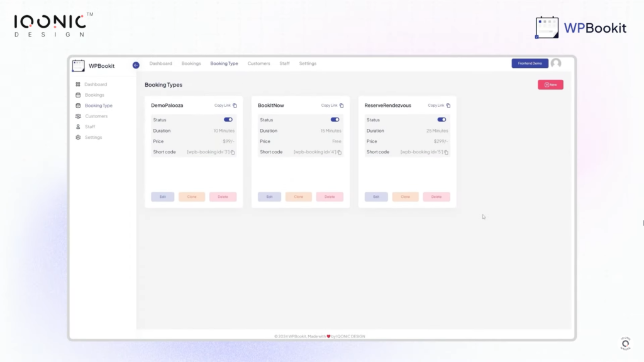Image resolution: width=644 pixels, height=362 pixels.
Task: Click the DemoPalooza card title
Action: click(x=167, y=106)
